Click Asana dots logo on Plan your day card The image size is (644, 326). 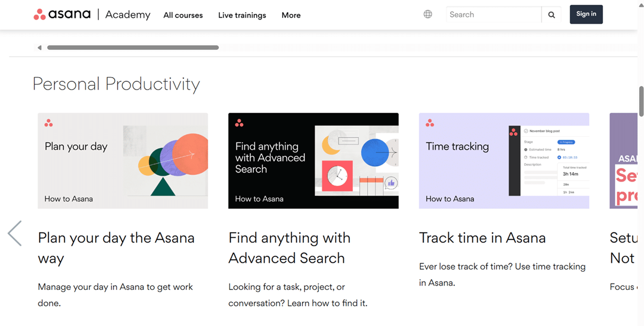click(x=48, y=123)
